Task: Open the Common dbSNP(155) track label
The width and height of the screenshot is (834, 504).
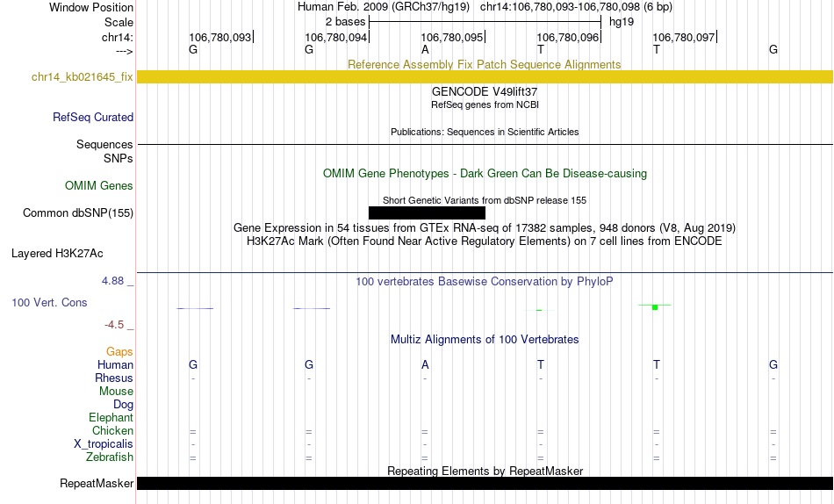Action: pyautogui.click(x=78, y=212)
